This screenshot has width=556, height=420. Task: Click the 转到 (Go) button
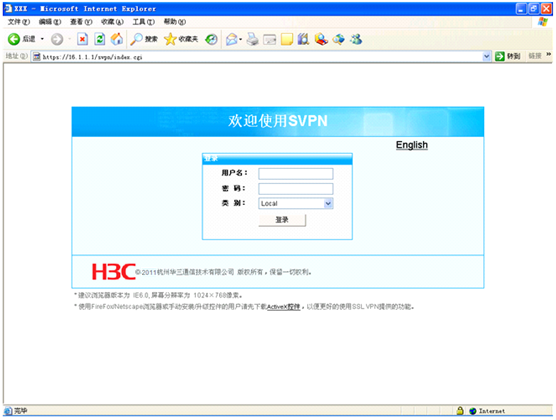click(x=508, y=56)
